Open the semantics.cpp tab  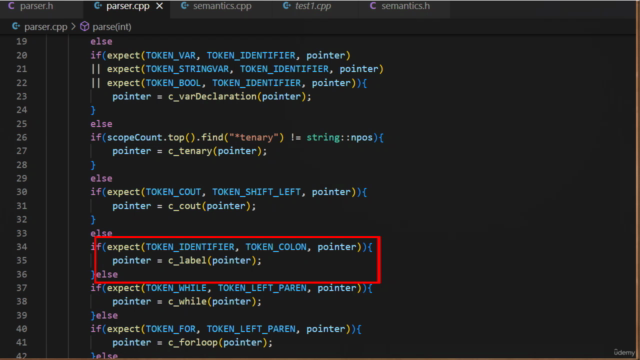[222, 6]
